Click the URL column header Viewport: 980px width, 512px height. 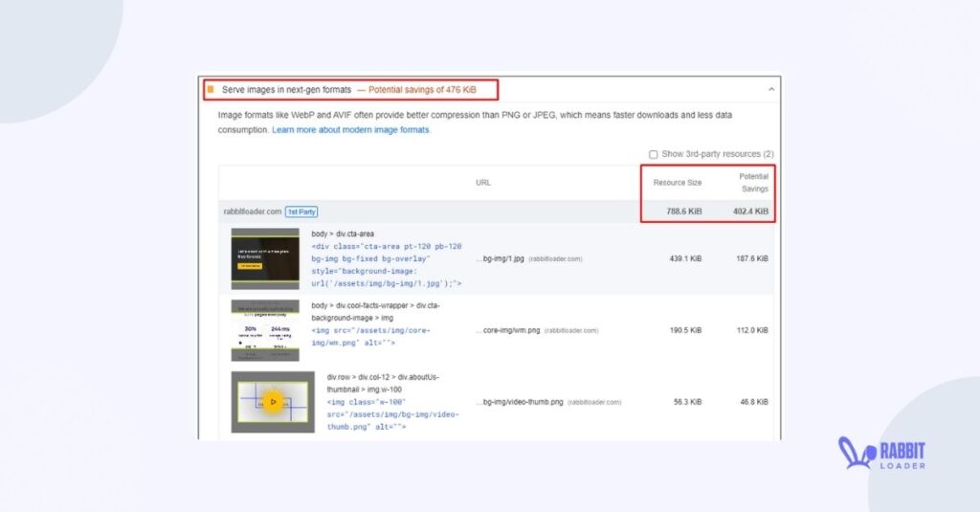pyautogui.click(x=483, y=183)
